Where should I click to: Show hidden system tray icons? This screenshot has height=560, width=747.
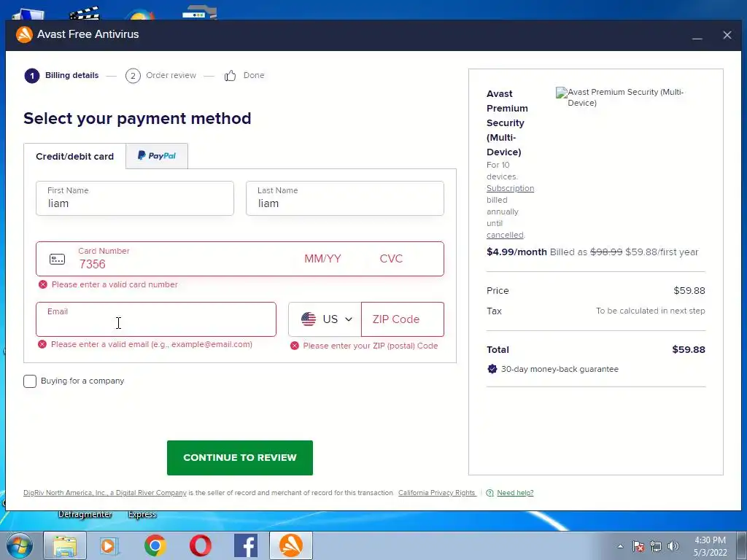(x=620, y=546)
